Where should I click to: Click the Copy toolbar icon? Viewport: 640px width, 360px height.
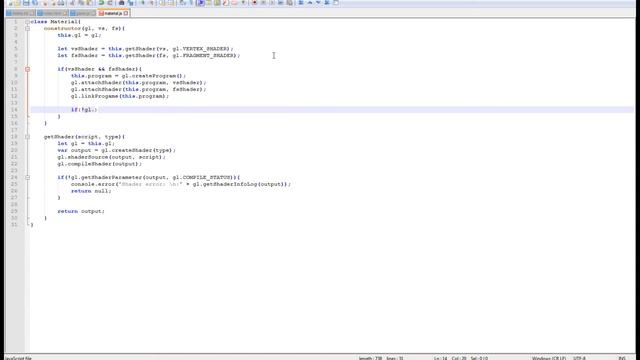(x=81, y=3)
